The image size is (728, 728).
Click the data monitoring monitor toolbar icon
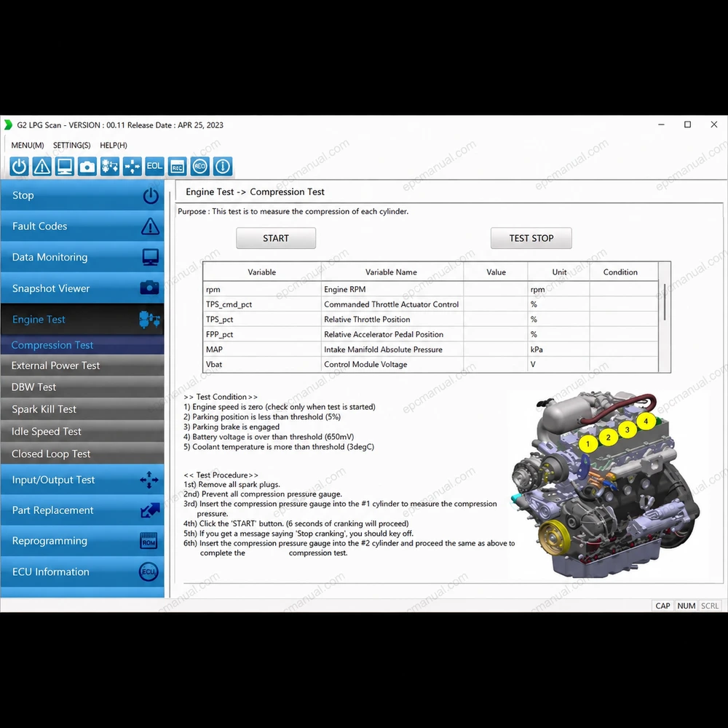pos(65,166)
